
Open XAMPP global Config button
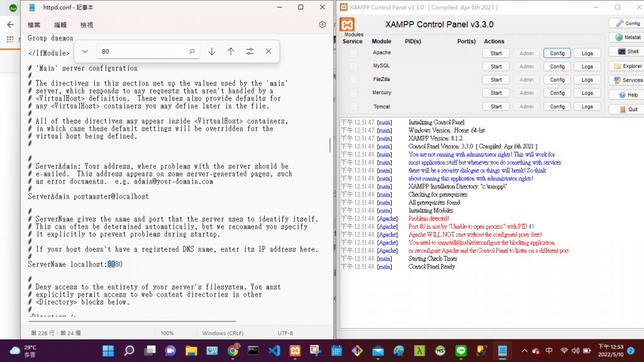627,23
